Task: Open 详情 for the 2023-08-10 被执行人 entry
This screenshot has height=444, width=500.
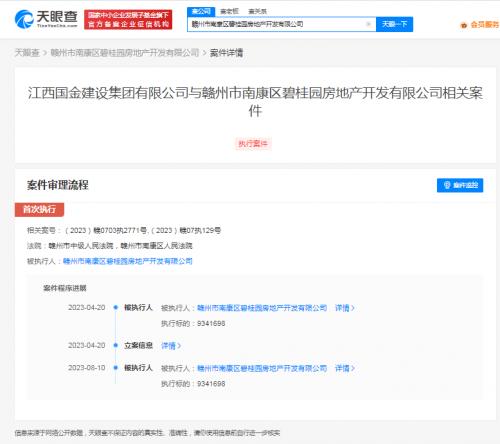Action: click(345, 368)
